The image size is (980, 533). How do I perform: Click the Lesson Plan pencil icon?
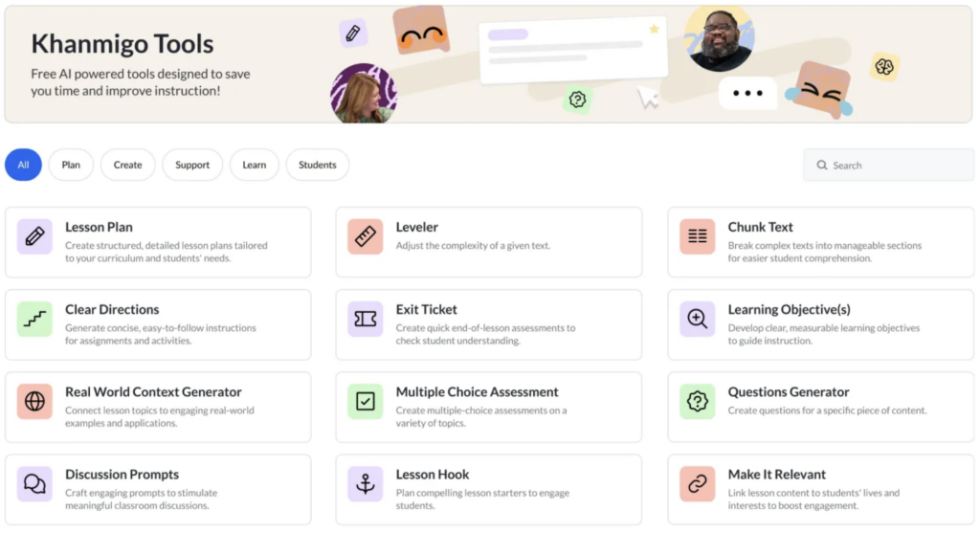point(35,236)
